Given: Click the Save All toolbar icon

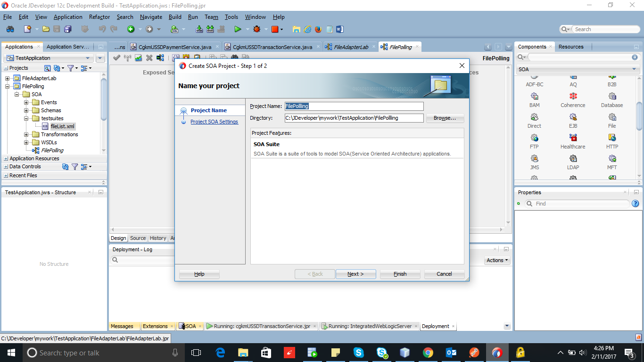Looking at the screenshot, I should pyautogui.click(x=67, y=29).
